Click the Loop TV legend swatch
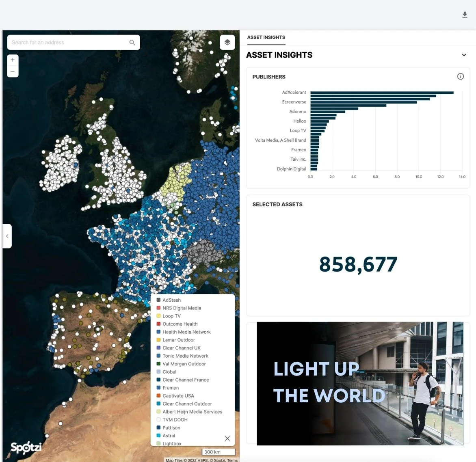 [158, 316]
